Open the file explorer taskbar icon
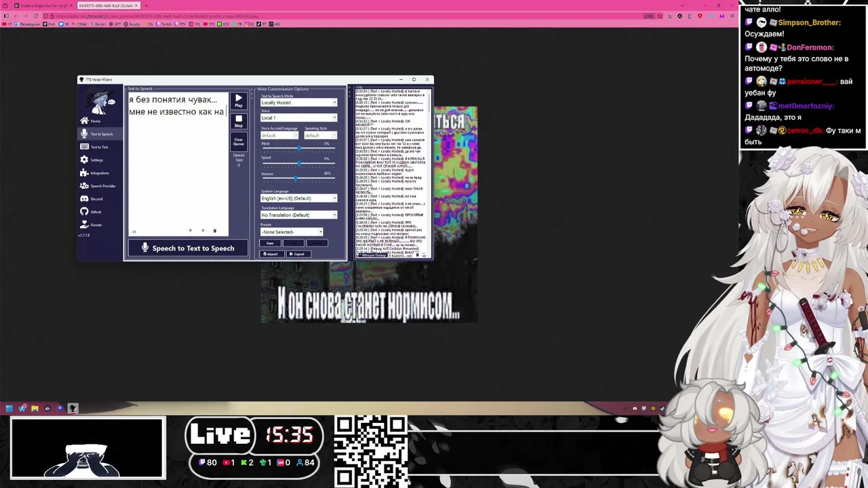The height and width of the screenshot is (488, 868). tap(35, 408)
